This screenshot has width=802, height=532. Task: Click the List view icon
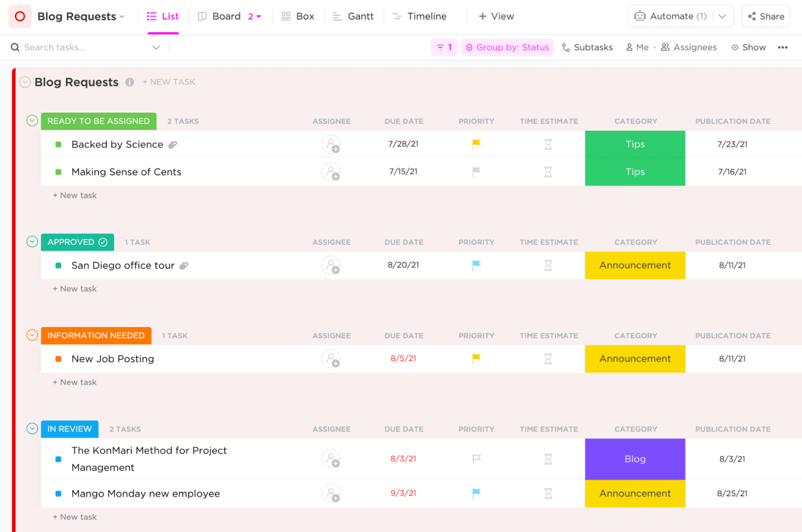coord(153,16)
